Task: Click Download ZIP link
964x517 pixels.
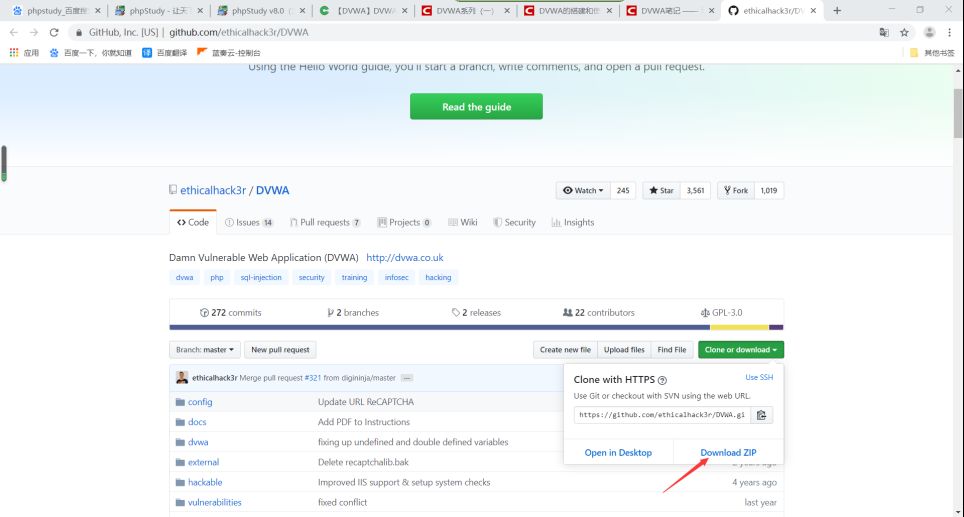Action: [729, 452]
